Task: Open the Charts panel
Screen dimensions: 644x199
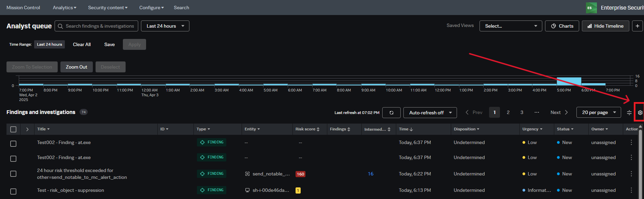Action: [x=562, y=26]
